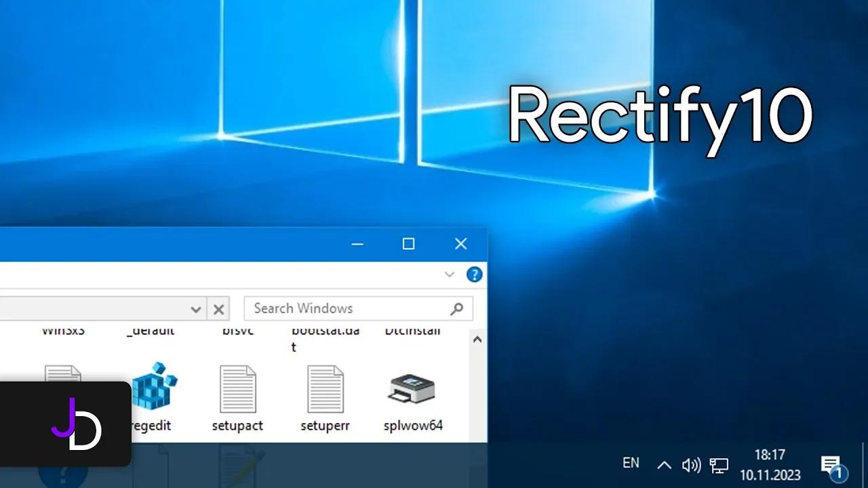
Task: Click the search magnifier icon
Action: (x=457, y=309)
